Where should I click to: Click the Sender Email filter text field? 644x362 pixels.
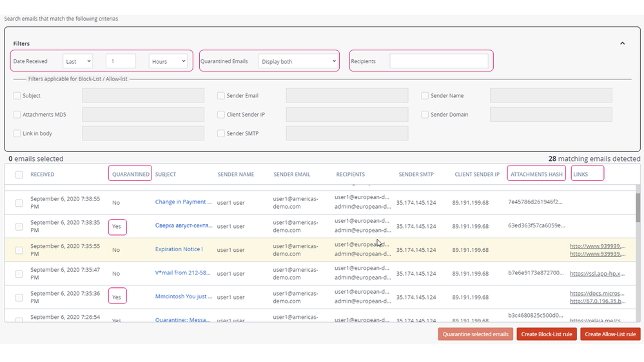pyautogui.click(x=347, y=95)
